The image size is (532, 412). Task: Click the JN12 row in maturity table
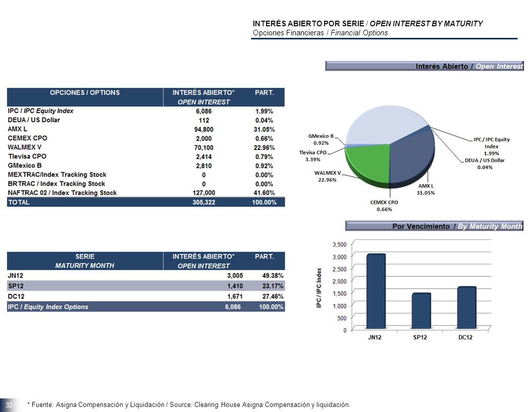tap(146, 276)
